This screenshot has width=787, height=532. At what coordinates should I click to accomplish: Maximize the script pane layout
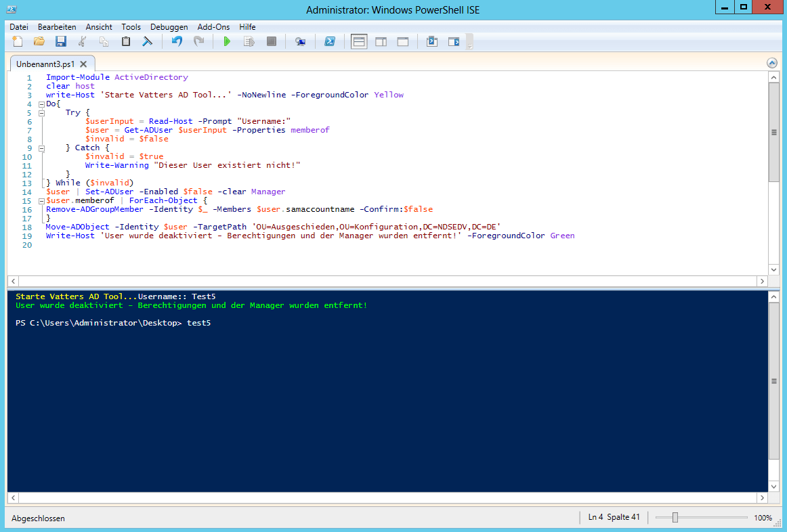coord(402,42)
